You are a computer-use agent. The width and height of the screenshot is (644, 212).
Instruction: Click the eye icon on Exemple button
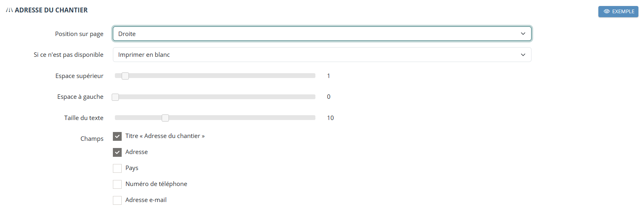[607, 12]
